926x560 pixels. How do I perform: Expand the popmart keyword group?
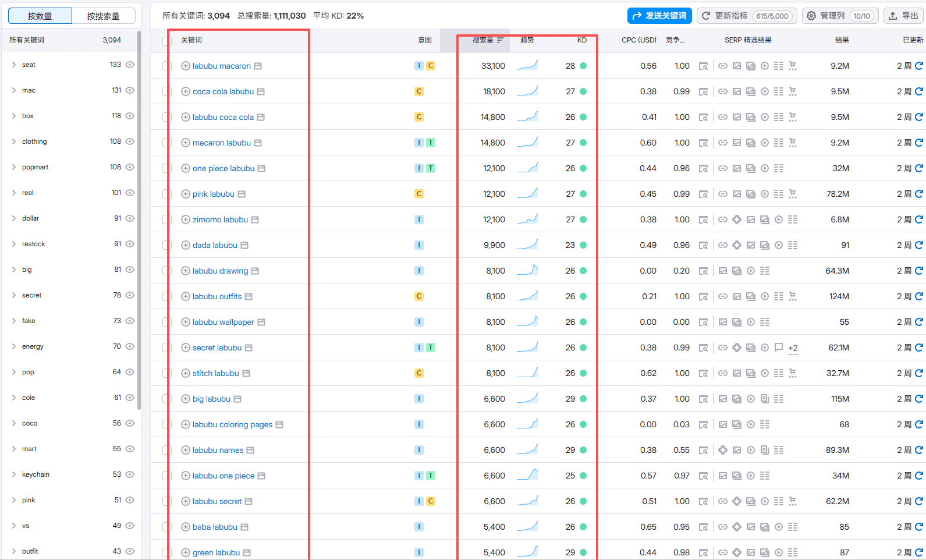point(13,167)
